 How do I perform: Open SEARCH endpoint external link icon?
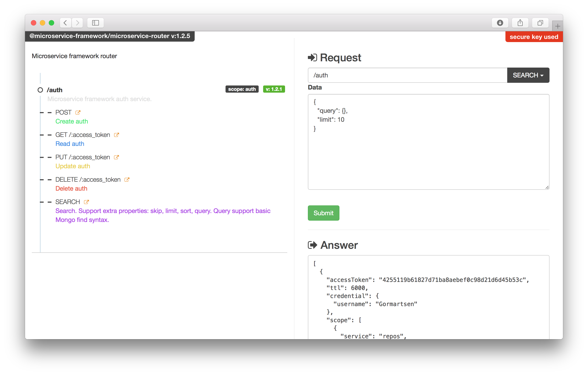pos(86,202)
